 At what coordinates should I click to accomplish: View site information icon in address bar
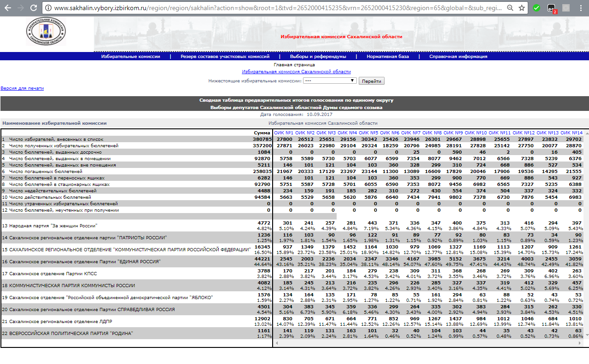click(48, 8)
